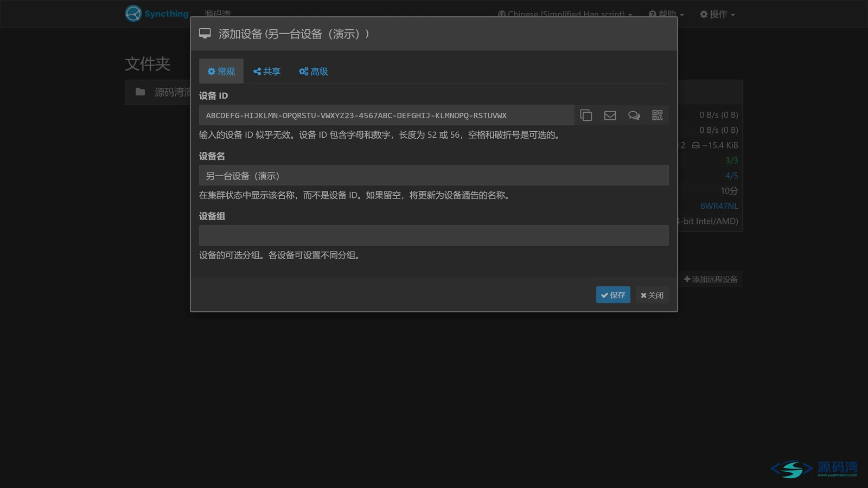Switch to the 常规 tab
Screen dimensions: 868x488
coord(221,71)
